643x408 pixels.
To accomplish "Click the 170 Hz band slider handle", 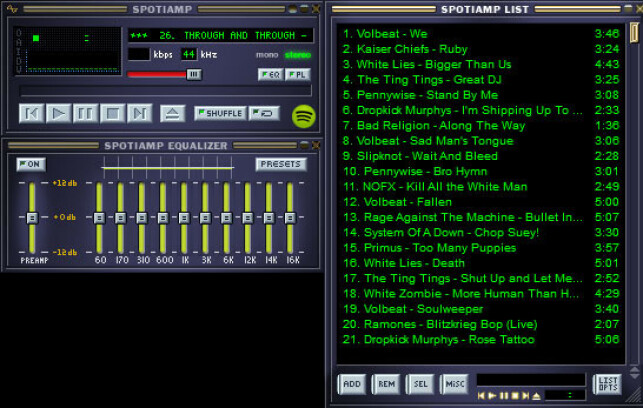I will point(121,218).
